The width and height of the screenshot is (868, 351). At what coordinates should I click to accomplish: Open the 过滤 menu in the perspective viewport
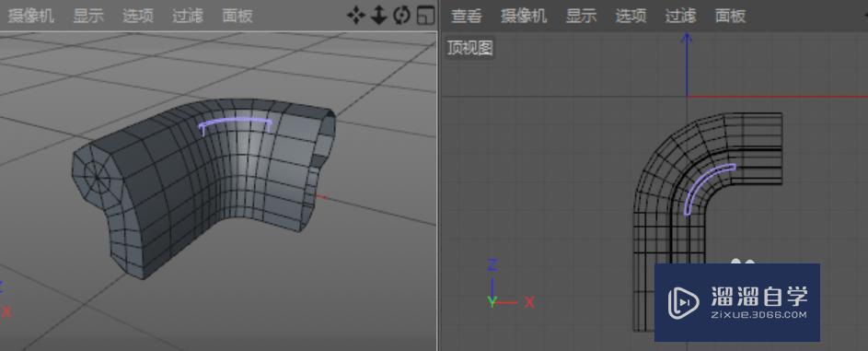(x=188, y=16)
